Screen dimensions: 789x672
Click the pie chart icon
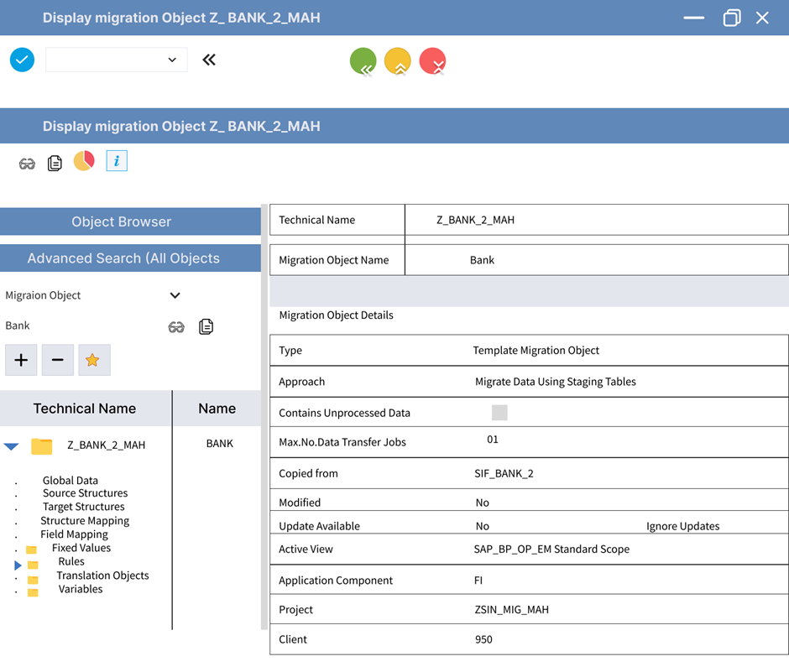coord(84,161)
